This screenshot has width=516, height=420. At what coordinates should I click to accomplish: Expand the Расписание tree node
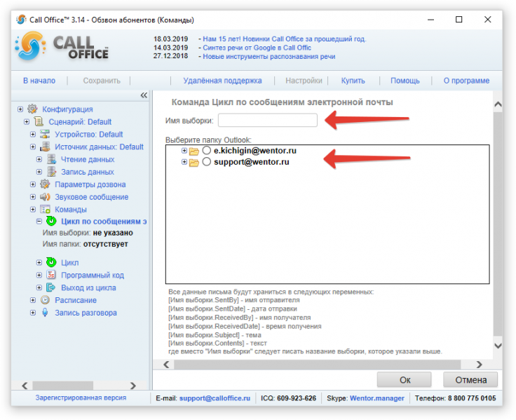coord(33,300)
